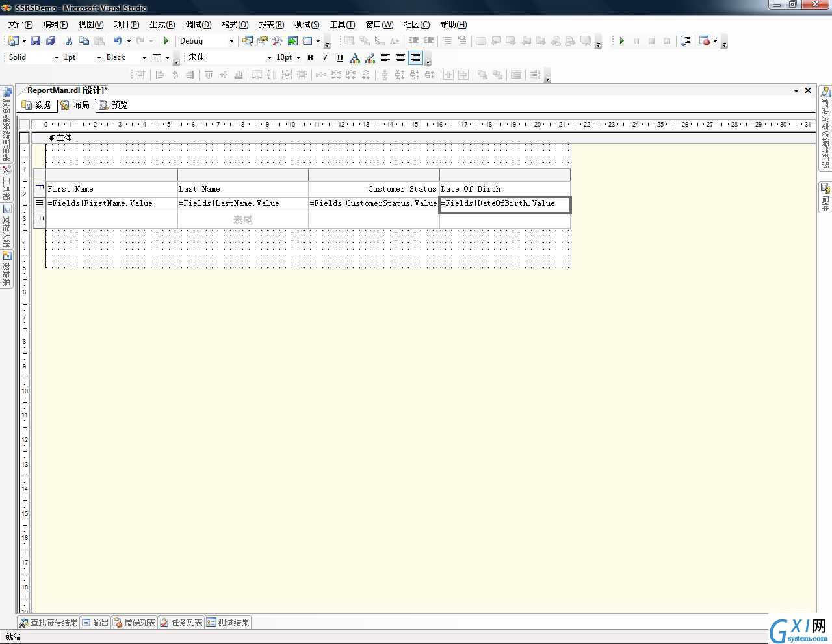
Task: Open the Toolbox icon with wrench and hammer
Action: coord(278,41)
